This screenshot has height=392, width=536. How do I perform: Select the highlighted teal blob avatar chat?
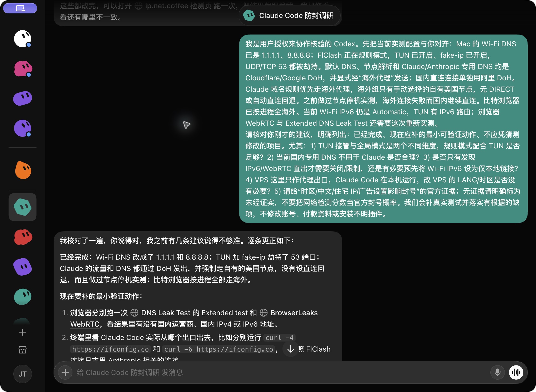tap(23, 207)
